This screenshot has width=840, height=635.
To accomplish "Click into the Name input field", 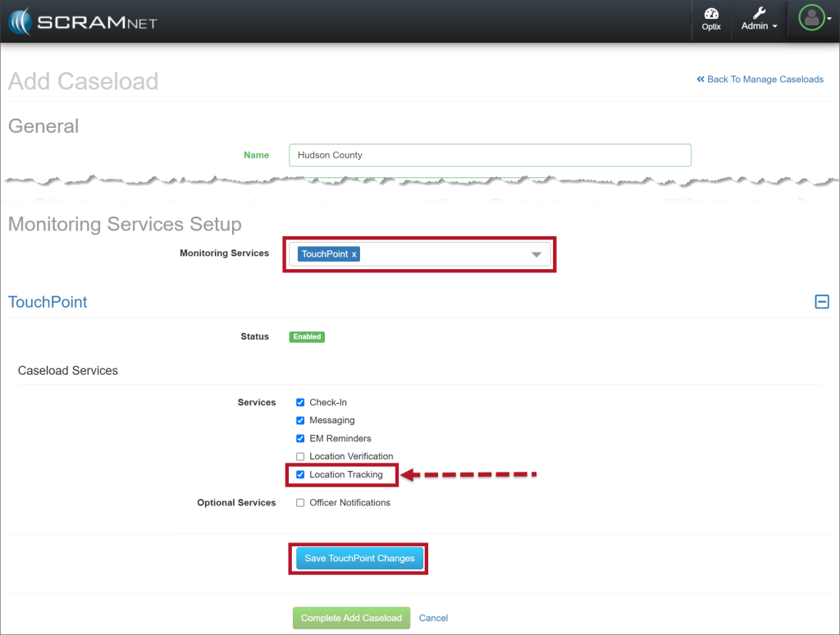I will click(490, 155).
